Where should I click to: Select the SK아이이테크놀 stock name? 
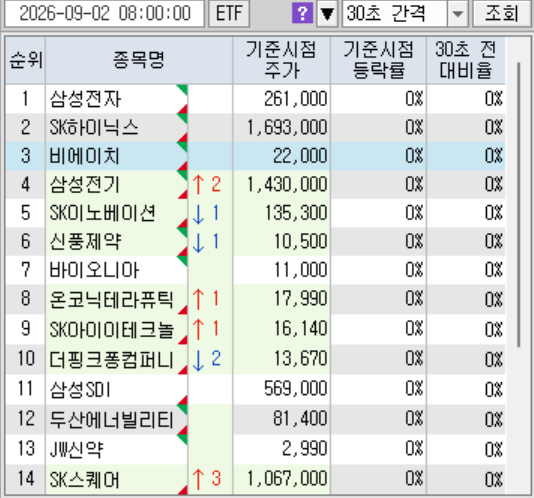pos(112,329)
